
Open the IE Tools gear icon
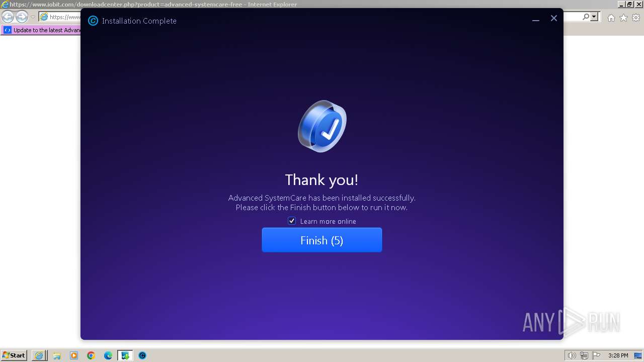point(636,18)
